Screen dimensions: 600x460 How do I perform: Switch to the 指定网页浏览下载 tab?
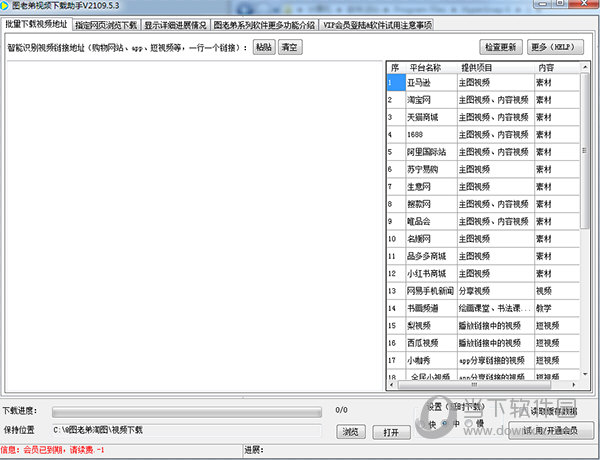tap(105, 23)
